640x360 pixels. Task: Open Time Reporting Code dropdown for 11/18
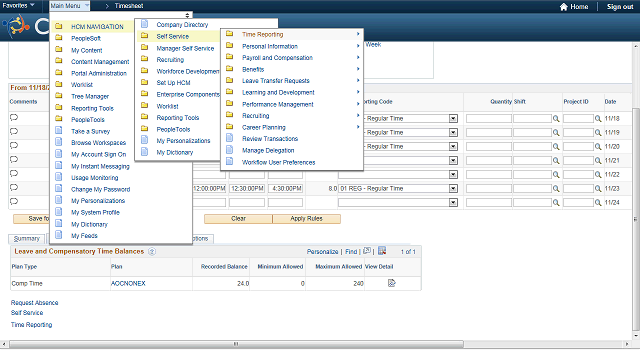(453, 119)
